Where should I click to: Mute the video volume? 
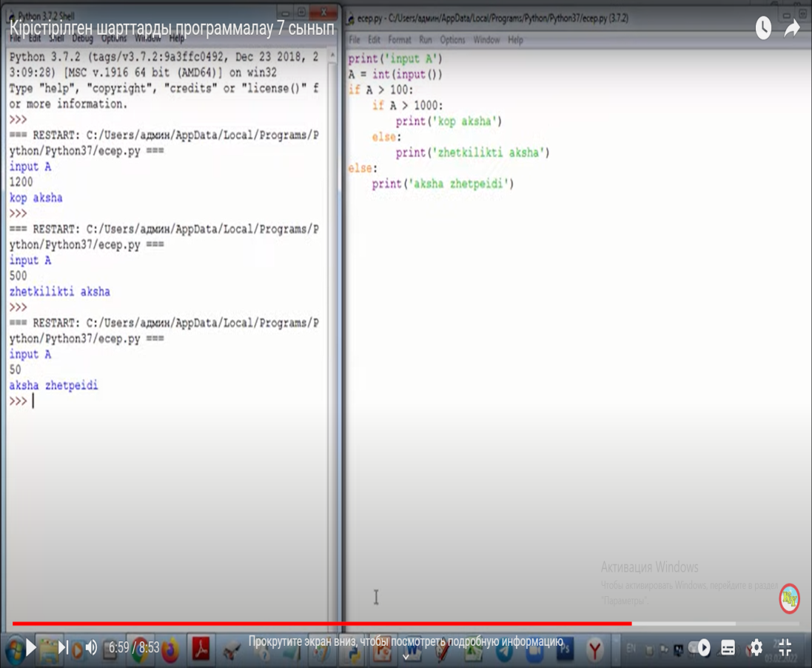91,648
